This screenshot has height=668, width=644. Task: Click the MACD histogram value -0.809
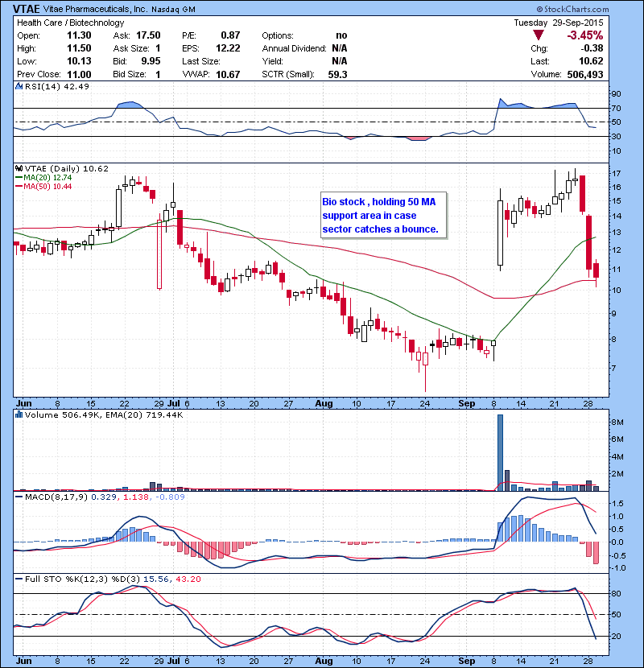pyautogui.click(x=170, y=497)
